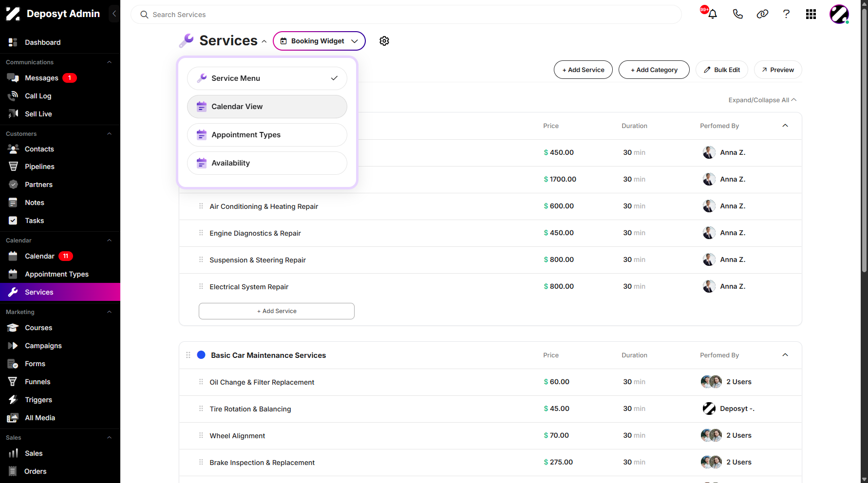Collapse the Communications sidebar section

[109, 62]
